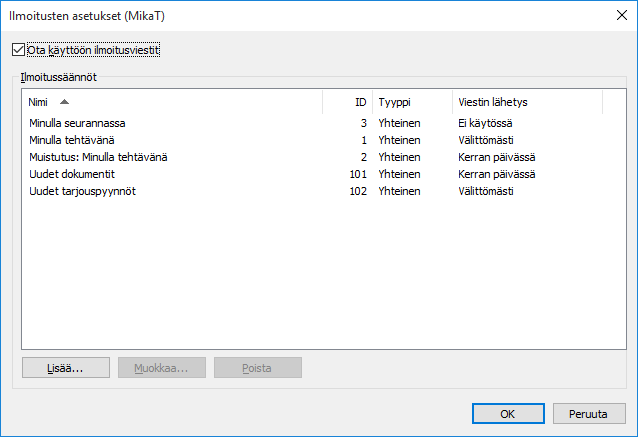
Task: Click ID 101 cell in the list
Action: (x=359, y=174)
